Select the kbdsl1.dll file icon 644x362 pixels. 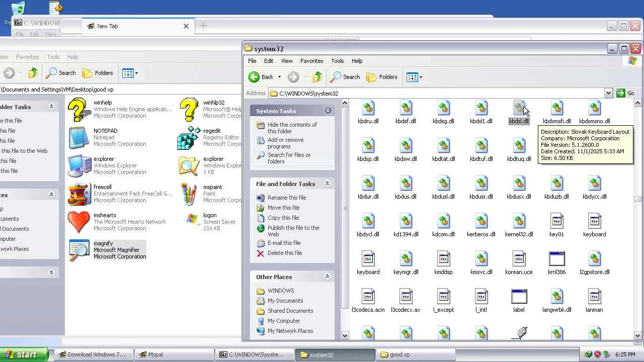481,108
